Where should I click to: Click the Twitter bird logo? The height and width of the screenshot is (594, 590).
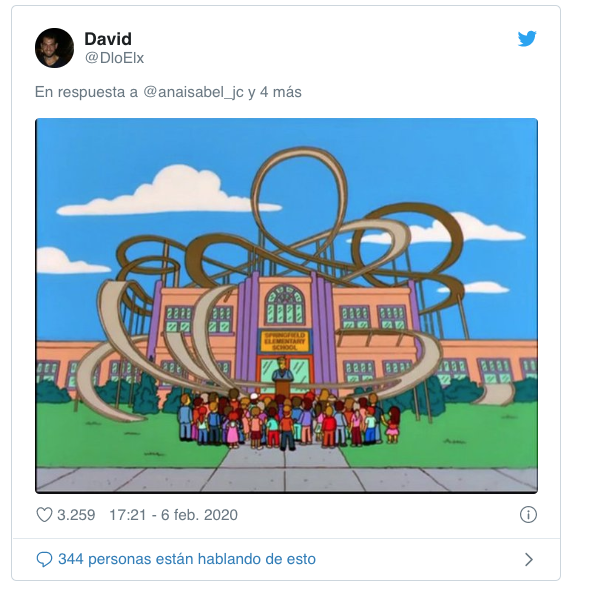point(527,39)
